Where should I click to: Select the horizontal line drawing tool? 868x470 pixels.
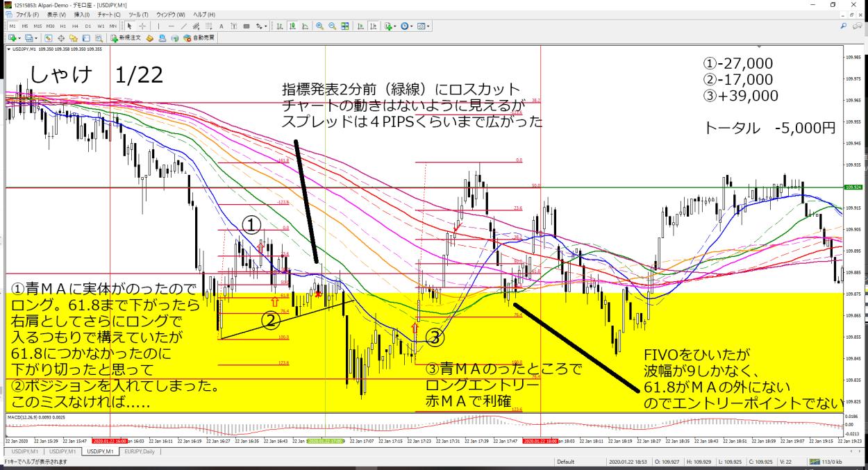(172, 26)
